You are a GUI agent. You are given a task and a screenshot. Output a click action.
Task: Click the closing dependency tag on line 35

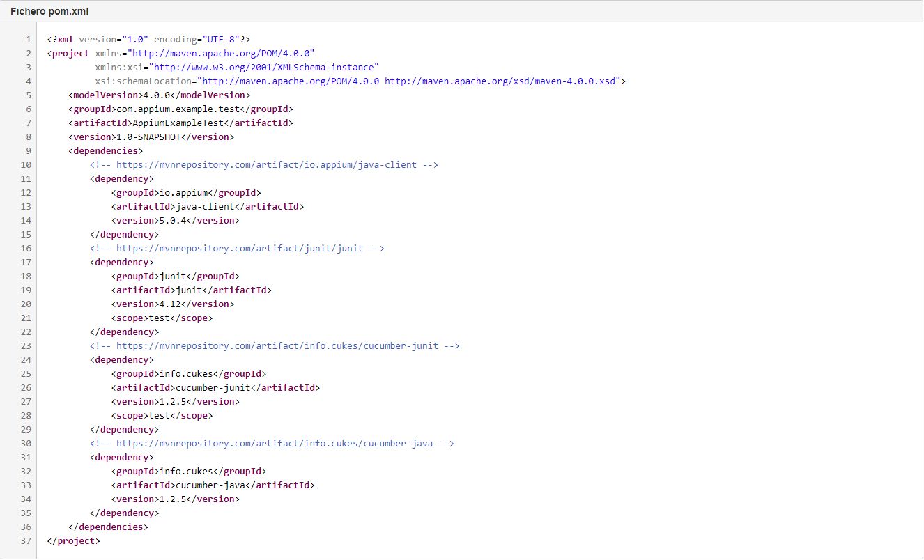[125, 513]
